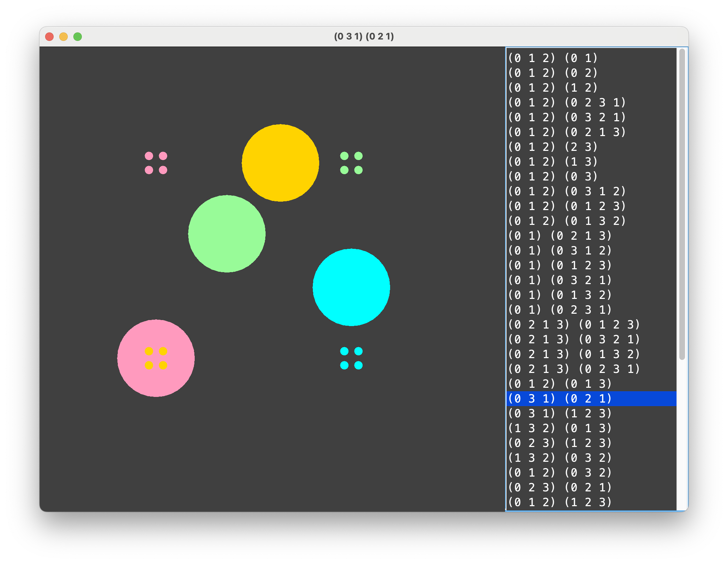Select list row "(0 1 2) (1 3)"

click(x=591, y=161)
